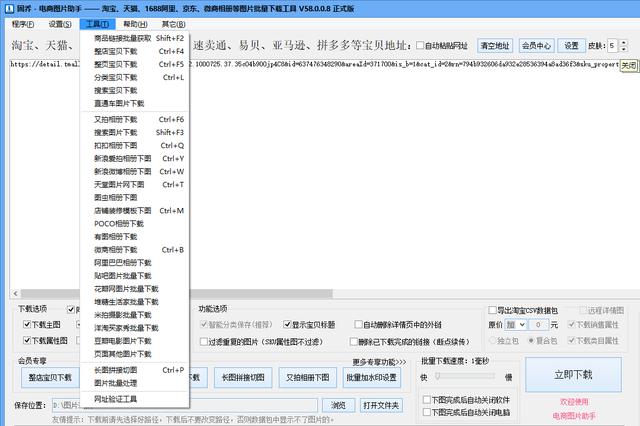640x426 pixels.
Task: Select 图片批量处理 menu item
Action: [135, 384]
